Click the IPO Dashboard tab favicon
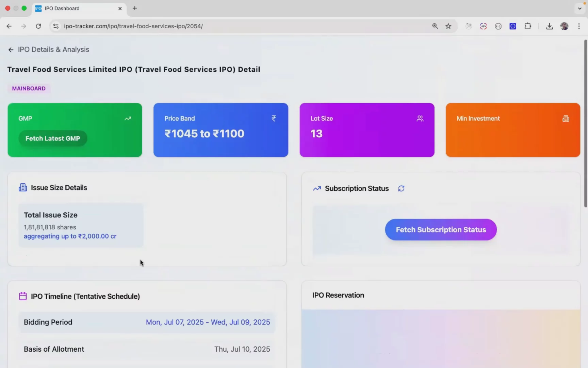Viewport: 588px width, 368px height. [38, 9]
